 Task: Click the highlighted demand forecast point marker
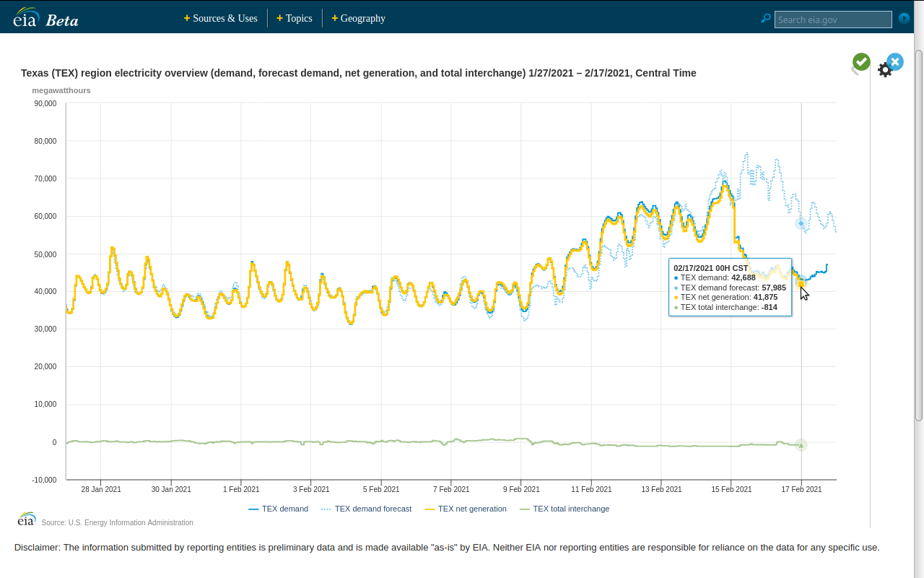801,224
